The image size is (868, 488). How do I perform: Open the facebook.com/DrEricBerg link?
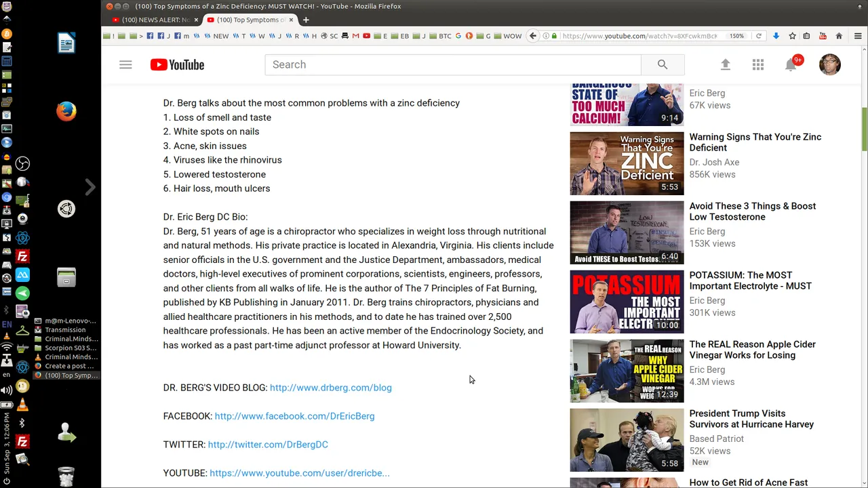tap(294, 416)
